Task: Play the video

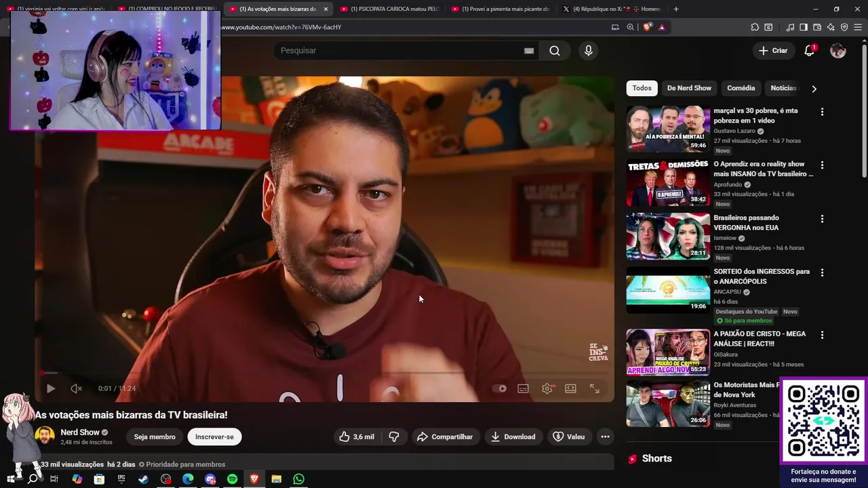Action: click(50, 388)
